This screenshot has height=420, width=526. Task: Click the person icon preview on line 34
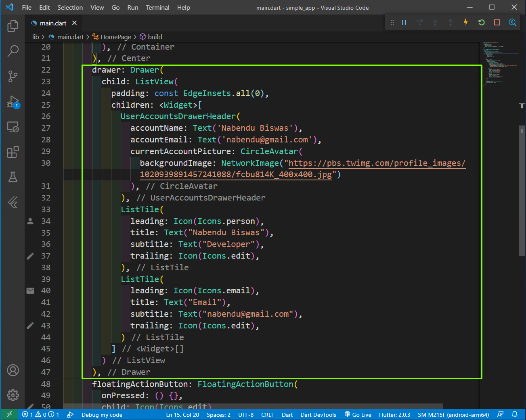point(30,221)
